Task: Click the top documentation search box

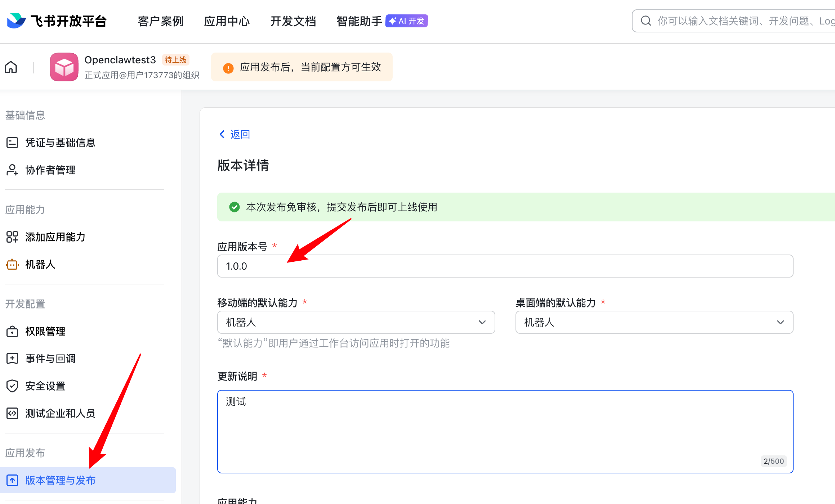Action: (738, 21)
